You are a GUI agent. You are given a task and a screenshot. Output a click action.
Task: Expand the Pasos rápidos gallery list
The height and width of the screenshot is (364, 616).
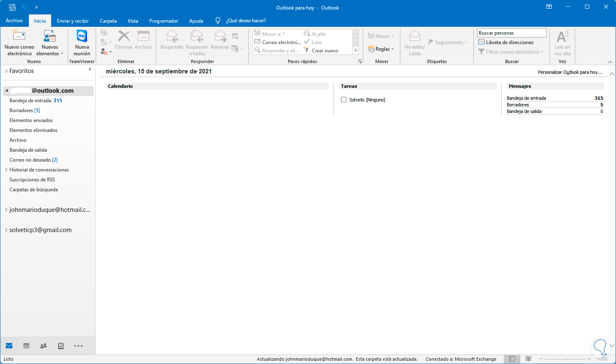[356, 51]
